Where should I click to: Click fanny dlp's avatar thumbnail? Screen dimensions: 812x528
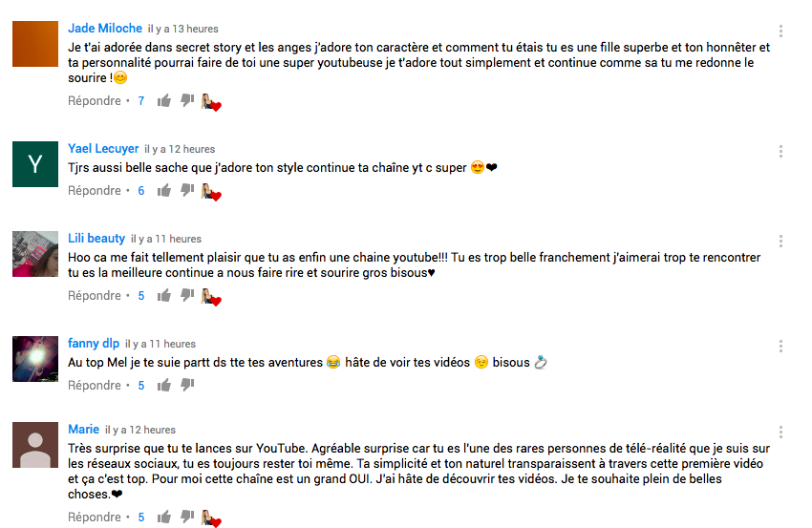coord(35,359)
